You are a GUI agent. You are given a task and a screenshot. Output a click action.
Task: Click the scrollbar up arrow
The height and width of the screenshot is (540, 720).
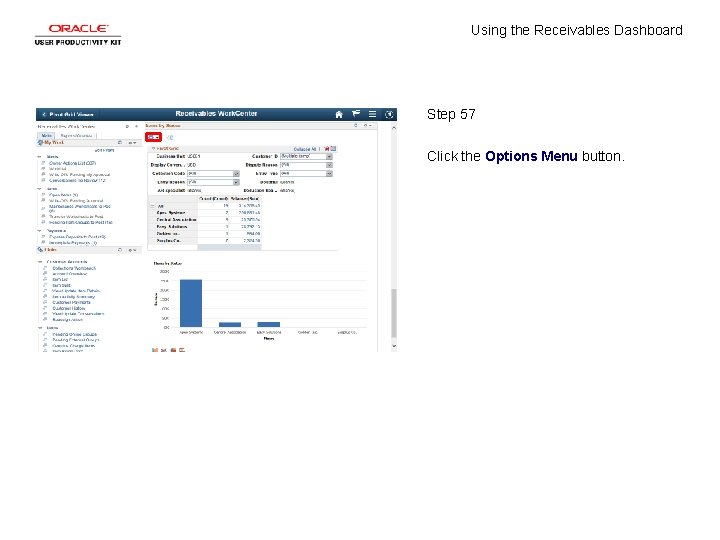[x=394, y=128]
